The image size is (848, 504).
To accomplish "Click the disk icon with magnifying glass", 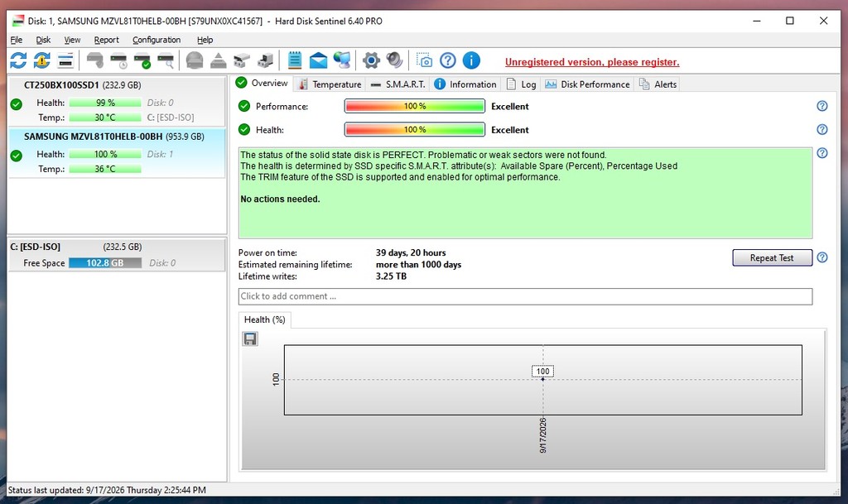I will (166, 60).
